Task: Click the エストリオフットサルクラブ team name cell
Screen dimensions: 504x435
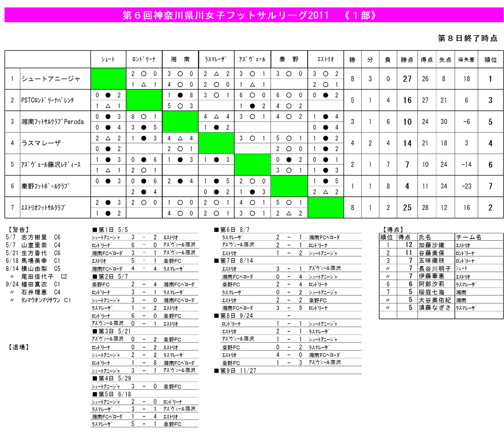Action: (x=43, y=208)
